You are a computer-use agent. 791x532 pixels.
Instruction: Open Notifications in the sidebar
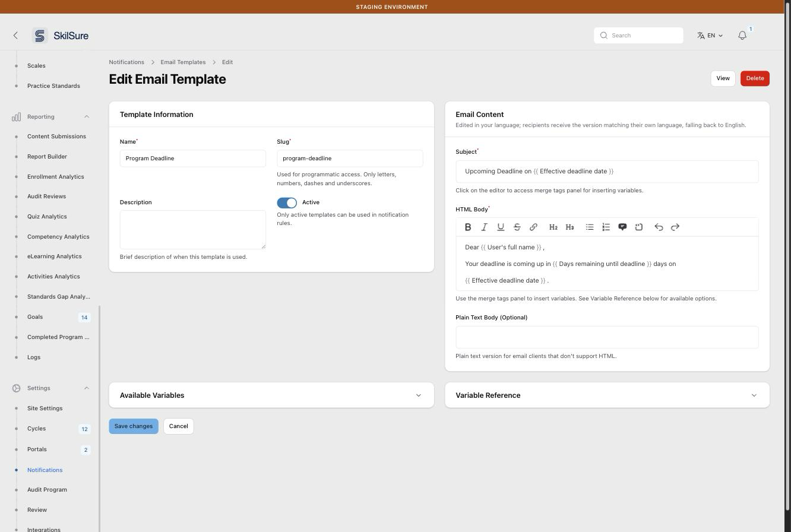[45, 470]
